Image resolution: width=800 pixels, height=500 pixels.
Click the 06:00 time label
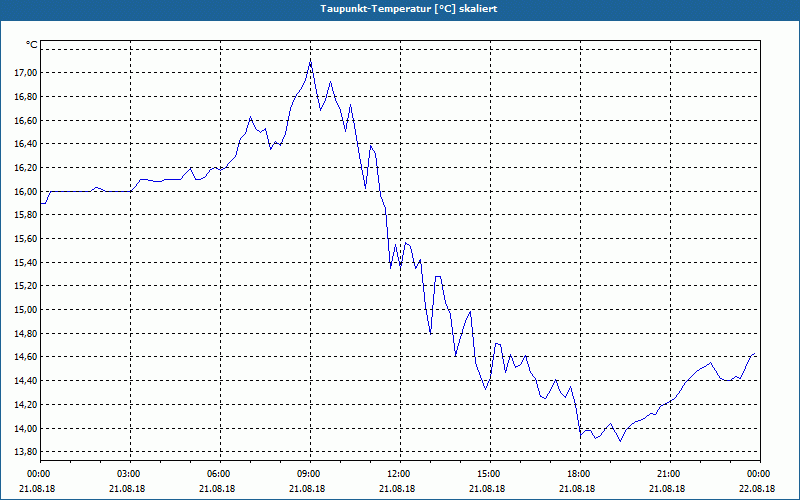pos(220,474)
